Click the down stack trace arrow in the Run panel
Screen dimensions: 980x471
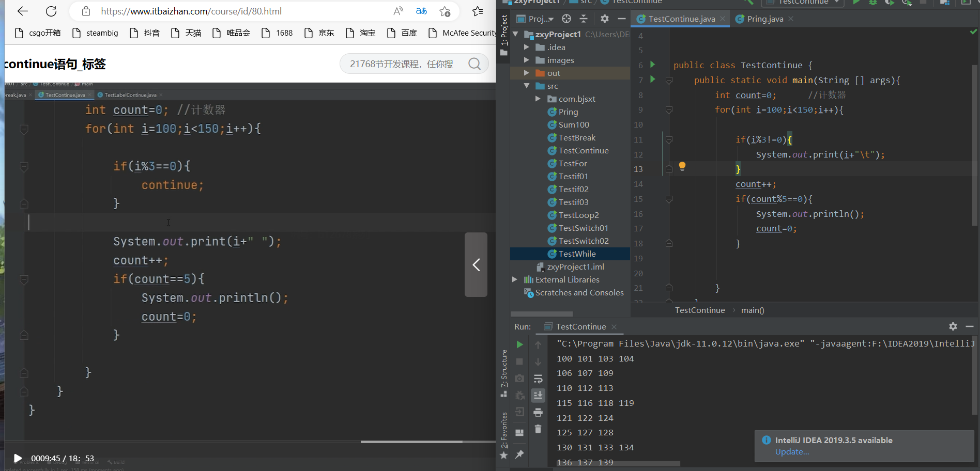coord(538,362)
